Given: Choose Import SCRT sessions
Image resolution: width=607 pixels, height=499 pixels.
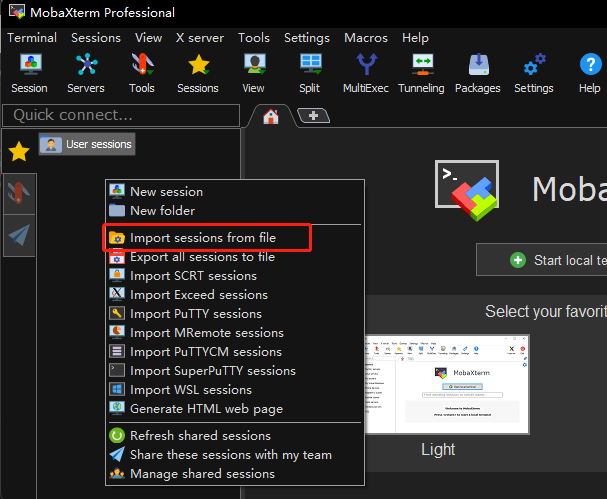Looking at the screenshot, I should [235, 276].
